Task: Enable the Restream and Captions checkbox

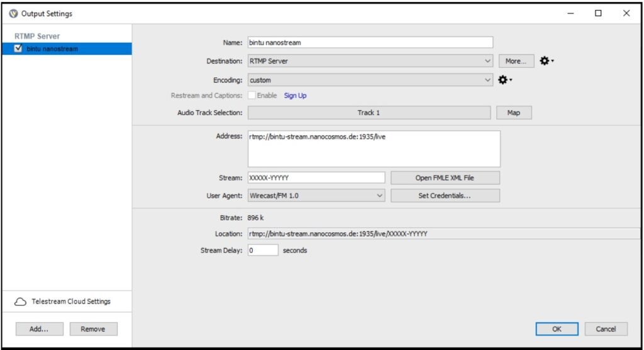Action: click(252, 96)
